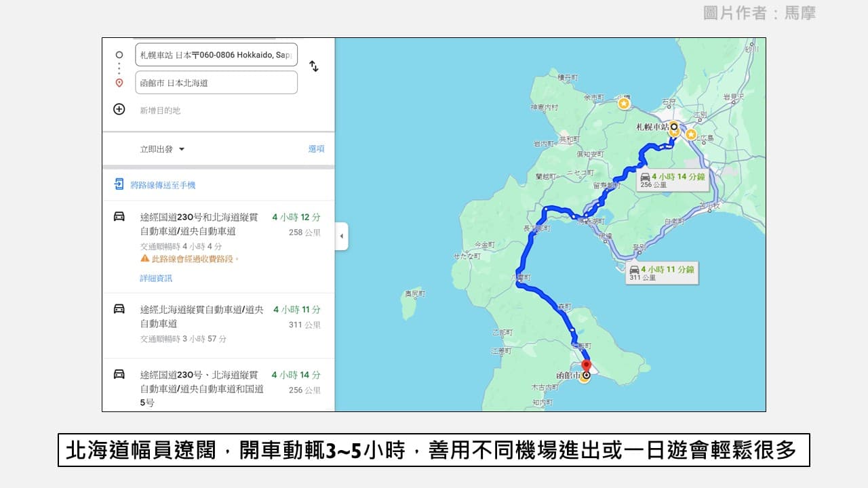Click the yellow star marker near 小樽
868x488 pixels.
pyautogui.click(x=623, y=103)
